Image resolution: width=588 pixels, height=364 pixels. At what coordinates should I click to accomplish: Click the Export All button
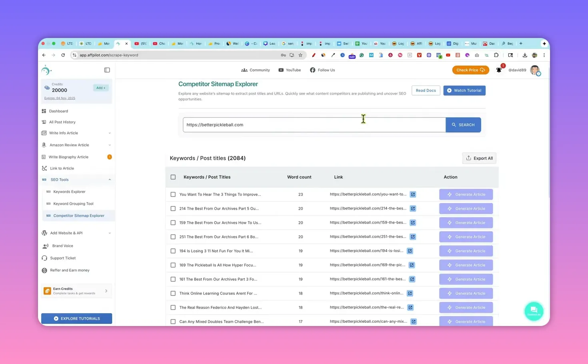[x=479, y=158]
